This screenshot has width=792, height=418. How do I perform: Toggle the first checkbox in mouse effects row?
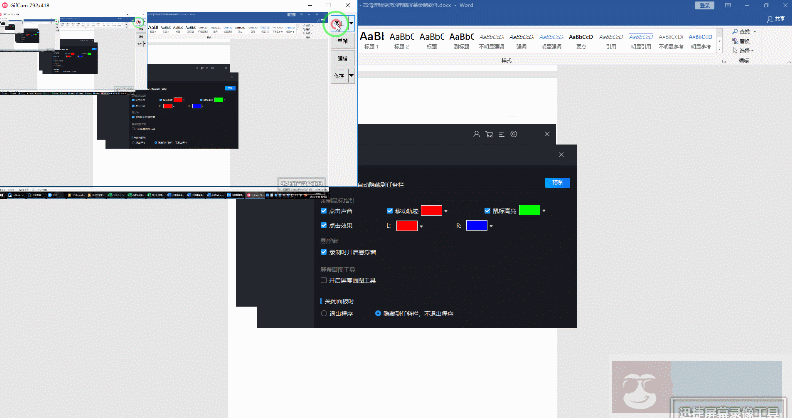pyautogui.click(x=324, y=212)
